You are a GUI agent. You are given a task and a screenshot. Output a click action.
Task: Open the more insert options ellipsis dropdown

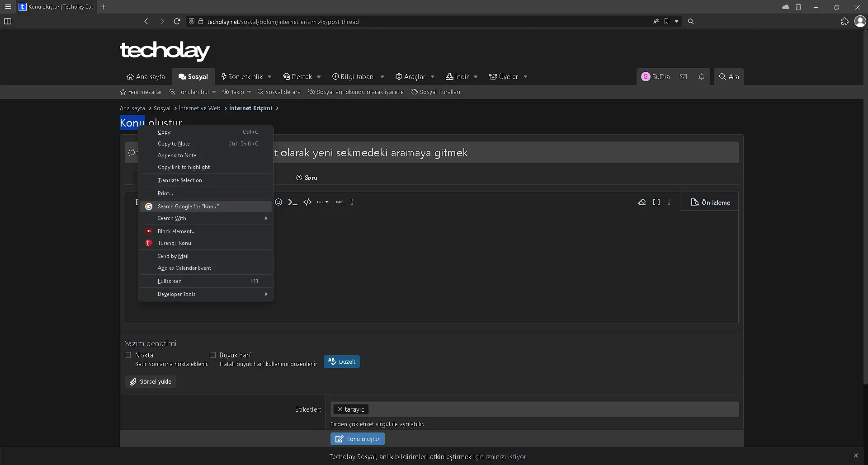(322, 202)
